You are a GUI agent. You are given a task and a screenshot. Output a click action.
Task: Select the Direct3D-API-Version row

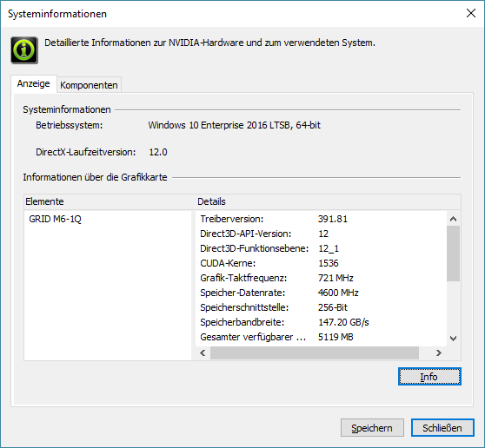[x=321, y=234]
